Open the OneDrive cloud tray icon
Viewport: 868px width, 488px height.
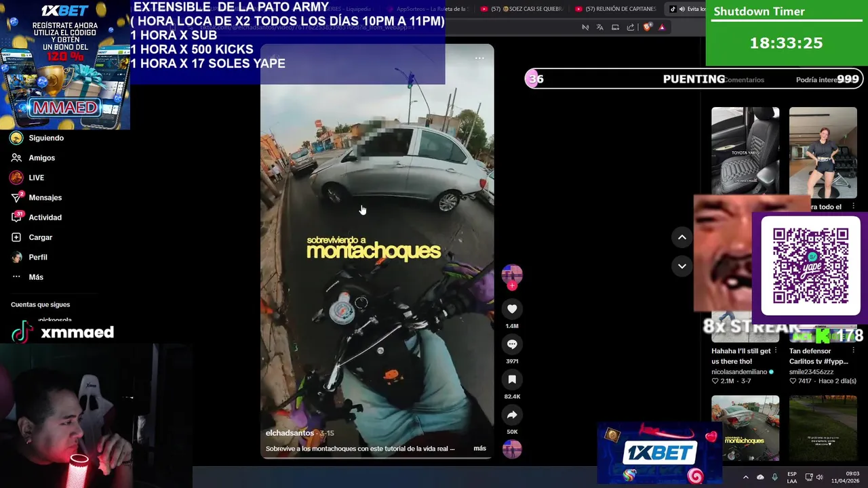[760, 477]
